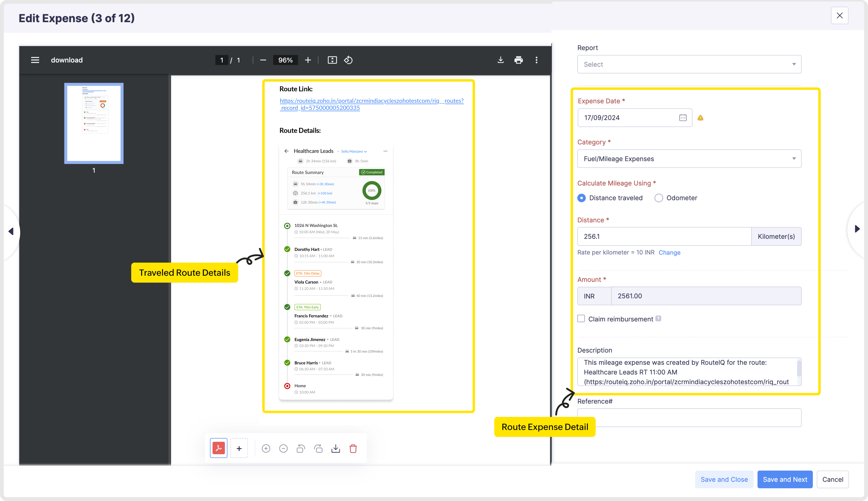The image size is (868, 501).
Task: Zoom in attachment with circled plus
Action: click(x=266, y=448)
